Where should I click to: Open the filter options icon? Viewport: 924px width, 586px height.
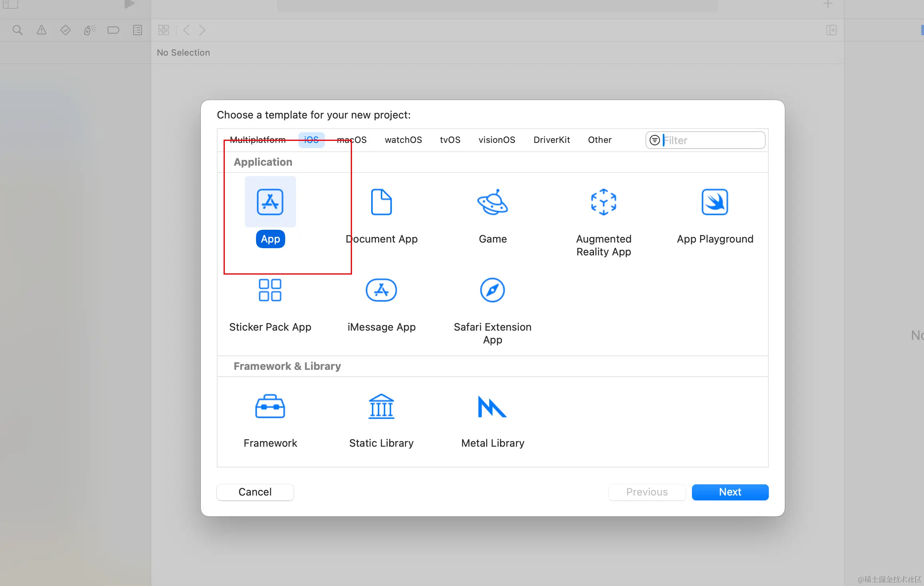tap(654, 140)
